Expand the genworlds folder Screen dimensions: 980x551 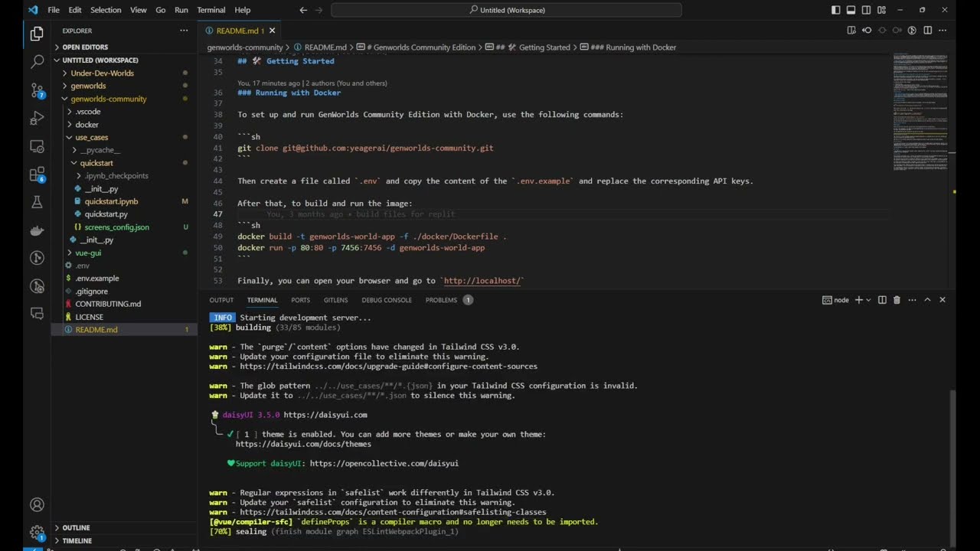[x=124, y=86]
